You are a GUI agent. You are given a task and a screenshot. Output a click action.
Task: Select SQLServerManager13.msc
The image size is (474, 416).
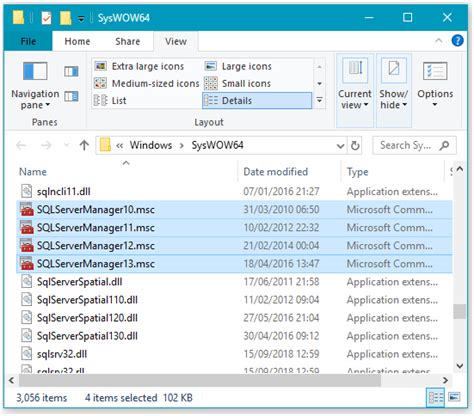tap(235, 264)
